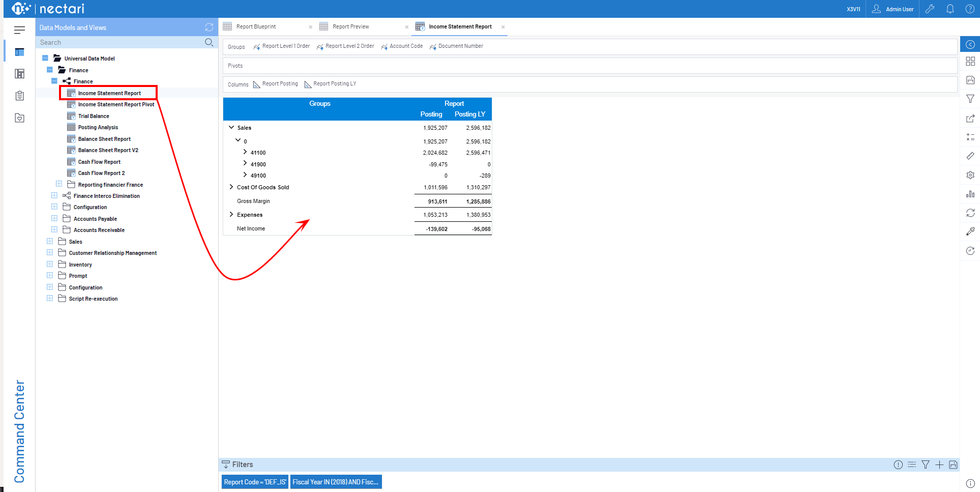
Task: Switch to the Report Preview tab
Action: [350, 26]
